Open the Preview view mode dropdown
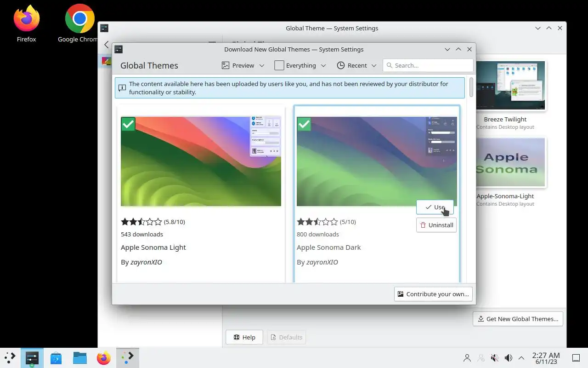Viewport: 588px width, 368px height. (243, 65)
